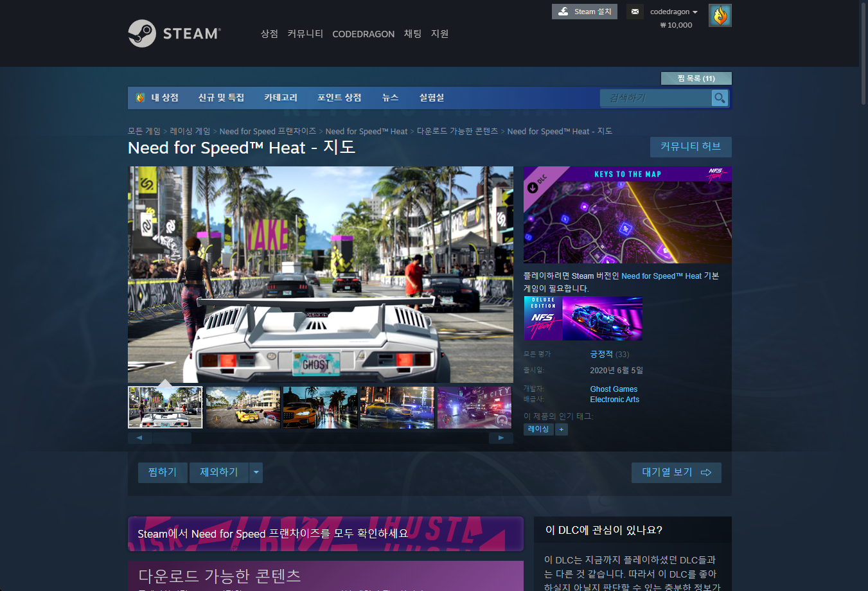
Task: Open 뉴스 tab
Action: [x=390, y=98]
